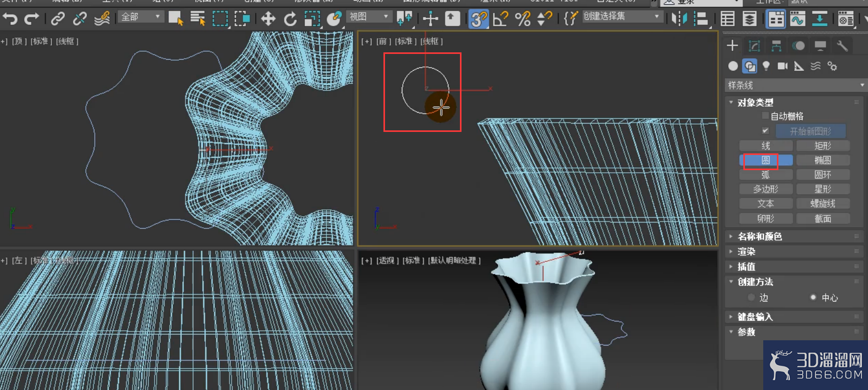Click the 椭圆 shape button
This screenshot has width=868, height=390.
[823, 160]
